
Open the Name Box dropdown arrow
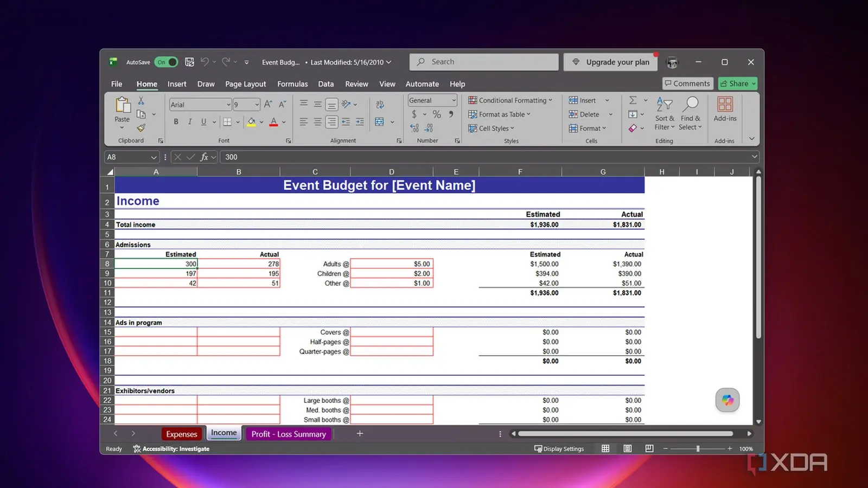click(x=154, y=157)
